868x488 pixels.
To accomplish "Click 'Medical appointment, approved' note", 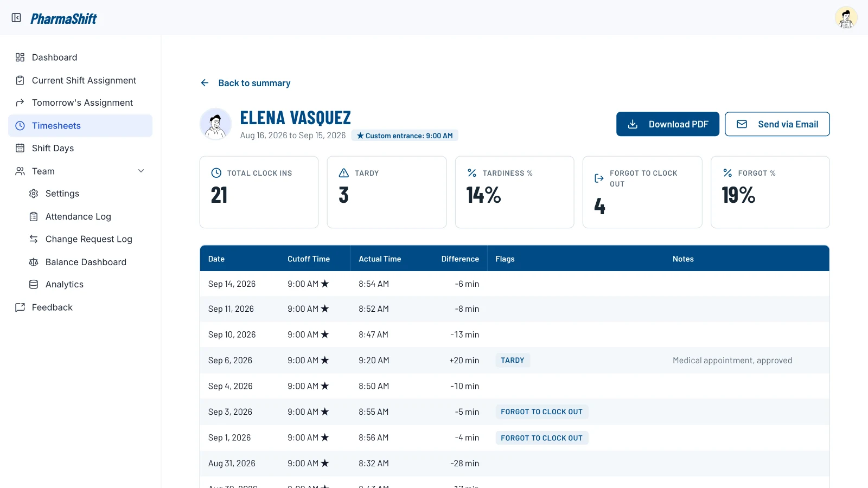I will (732, 361).
